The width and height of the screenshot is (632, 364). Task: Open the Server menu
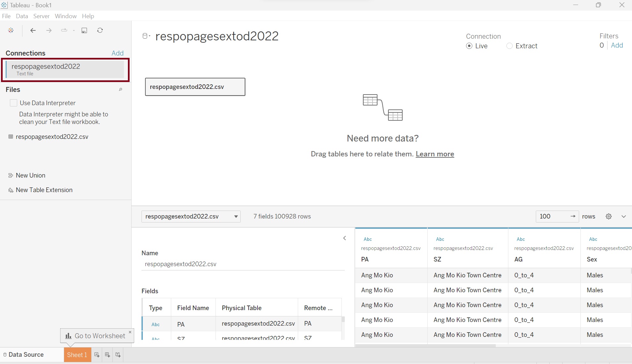tap(41, 16)
